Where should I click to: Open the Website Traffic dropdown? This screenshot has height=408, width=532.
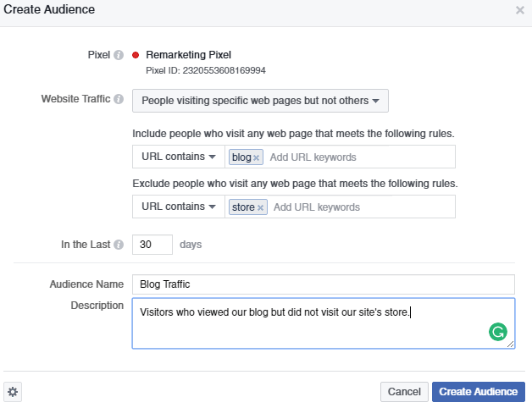(260, 101)
